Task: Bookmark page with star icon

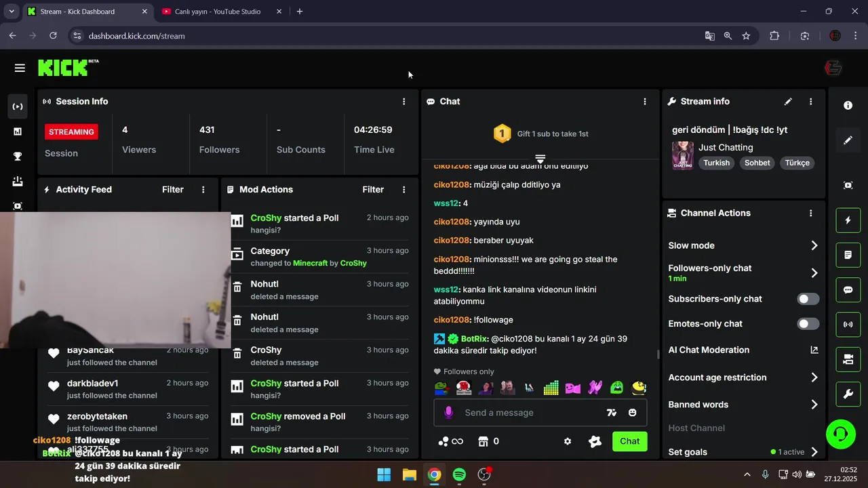Action: click(746, 36)
